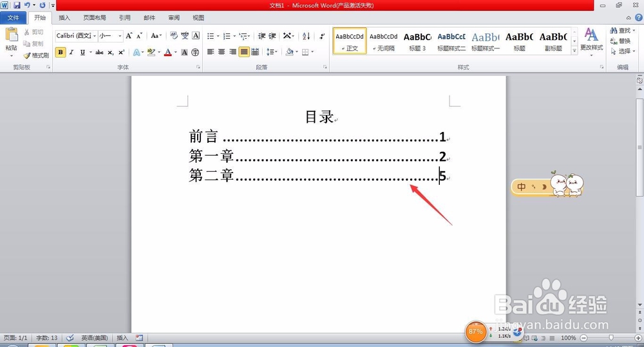Click the Sort icon

click(306, 35)
